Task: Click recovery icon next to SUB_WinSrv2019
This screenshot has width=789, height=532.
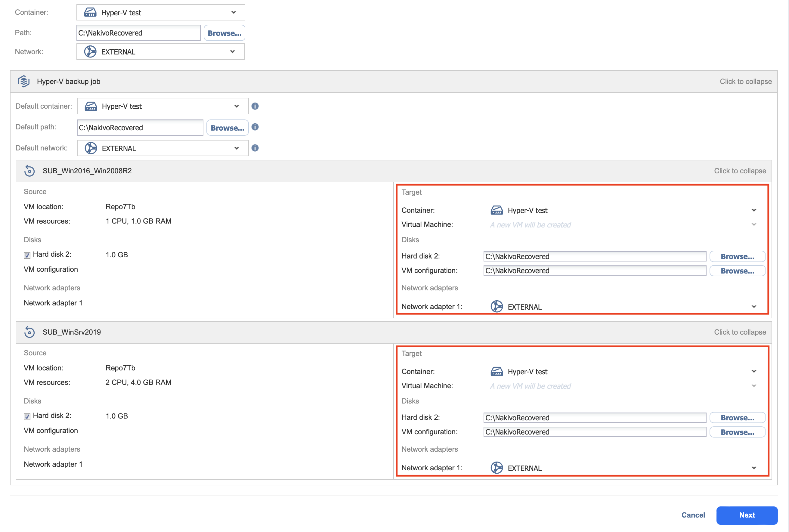Action: (x=29, y=332)
